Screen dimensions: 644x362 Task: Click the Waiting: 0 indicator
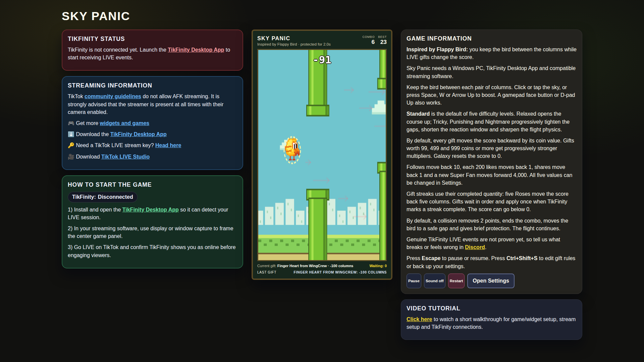pos(378,266)
